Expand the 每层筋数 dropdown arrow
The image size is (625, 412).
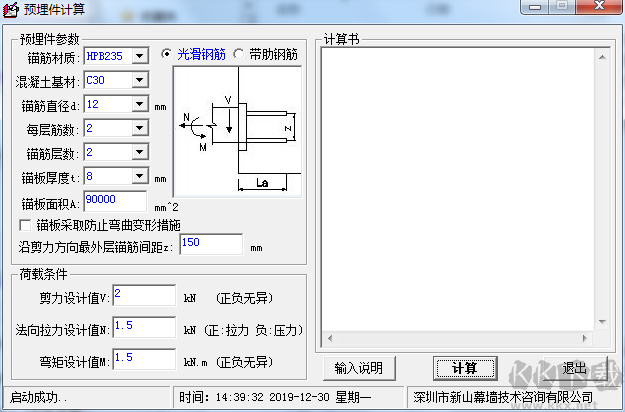tap(140, 128)
